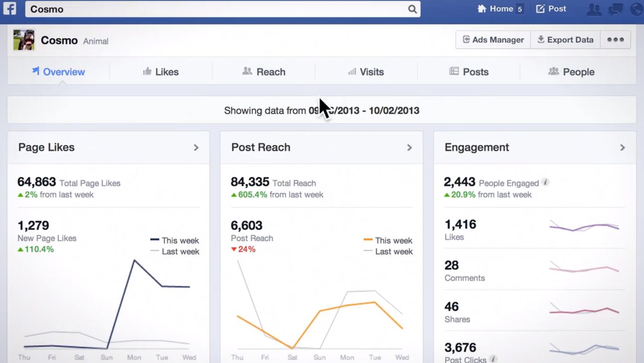Click the Home house icon
644x363 pixels.
click(482, 9)
